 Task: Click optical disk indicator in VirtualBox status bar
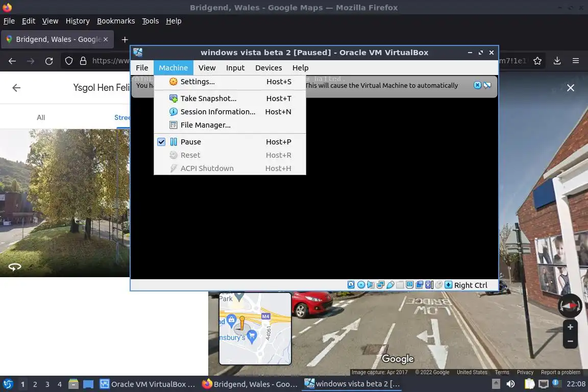click(361, 285)
